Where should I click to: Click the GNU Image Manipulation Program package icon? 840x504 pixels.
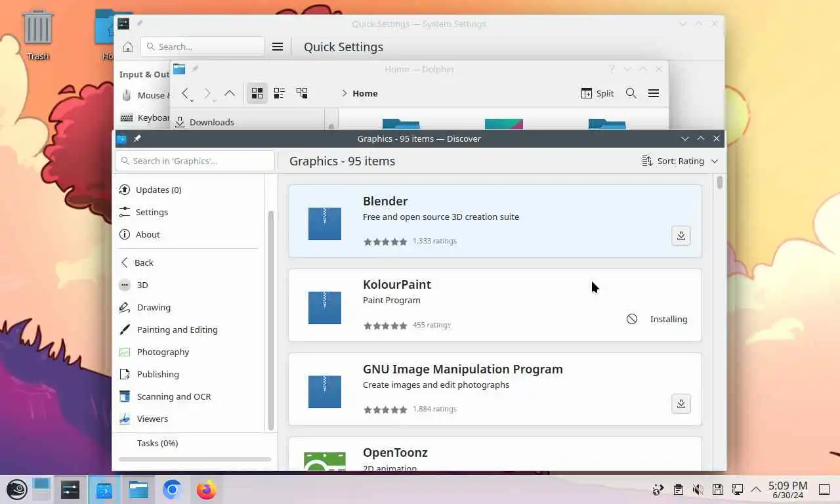pos(325,392)
